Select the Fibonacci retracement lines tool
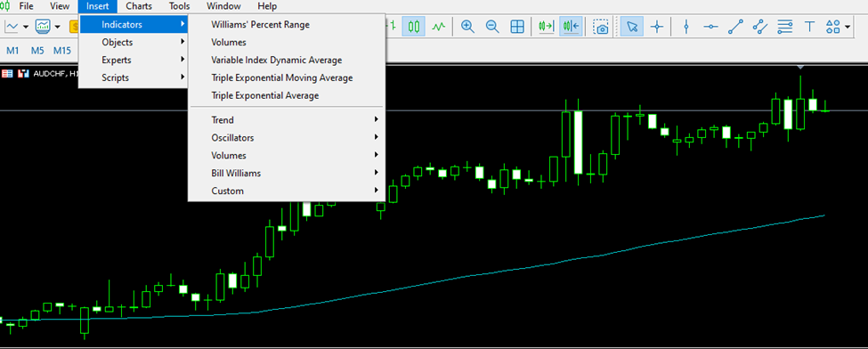Screen dimensions: 868x349 (x=784, y=26)
